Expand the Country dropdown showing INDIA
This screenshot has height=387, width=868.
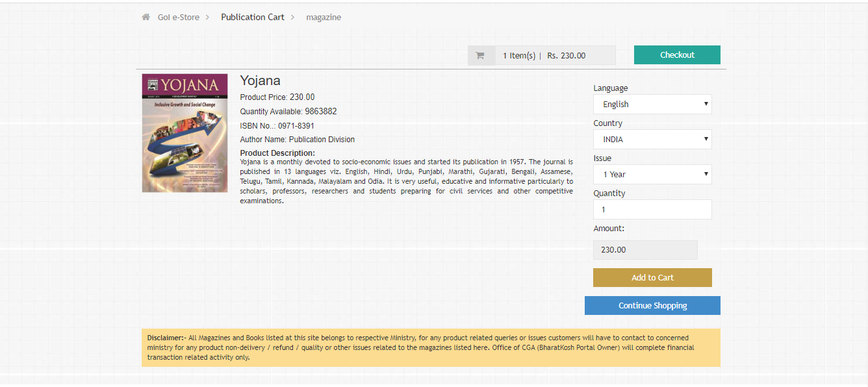click(652, 140)
